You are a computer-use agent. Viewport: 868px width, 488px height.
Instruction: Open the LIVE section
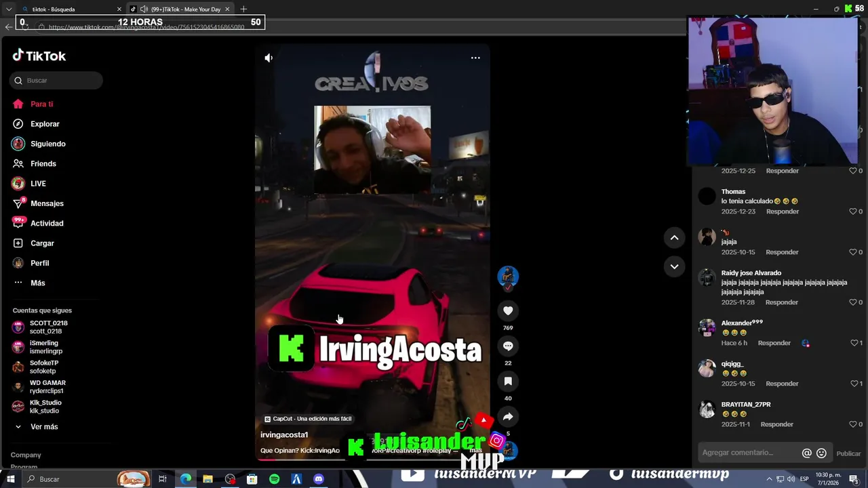point(38,184)
